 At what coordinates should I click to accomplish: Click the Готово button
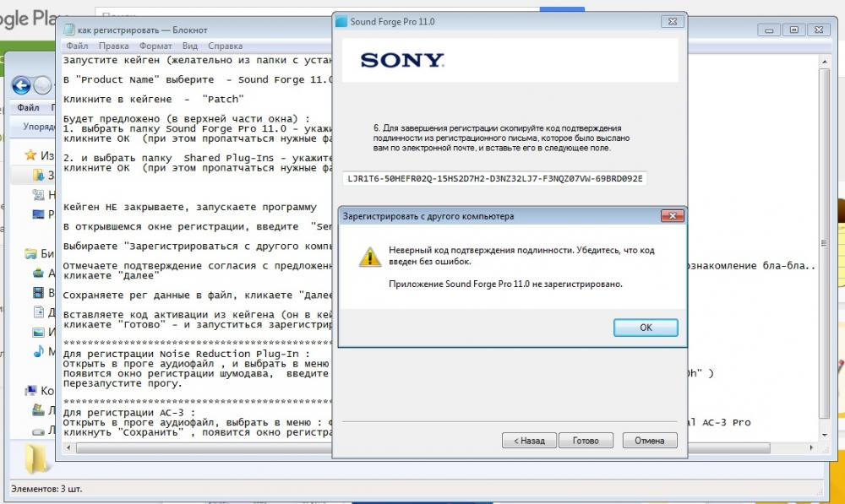pyautogui.click(x=586, y=441)
